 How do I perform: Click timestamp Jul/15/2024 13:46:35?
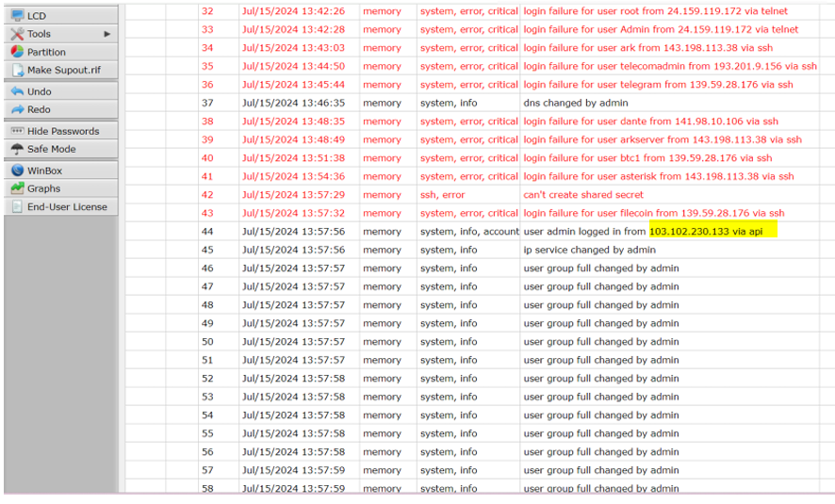pos(293,103)
